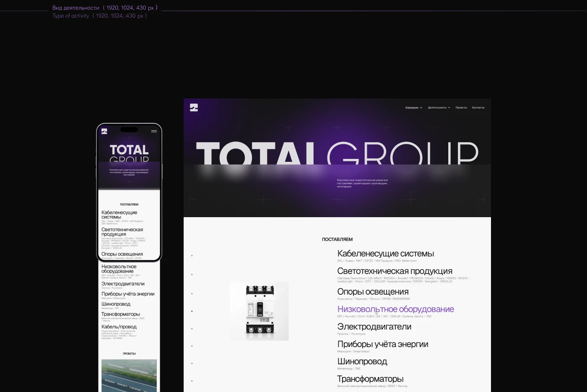The width and height of the screenshot is (587, 392).
Task: Tap the logo icon in the phone mockup
Action: point(104,131)
